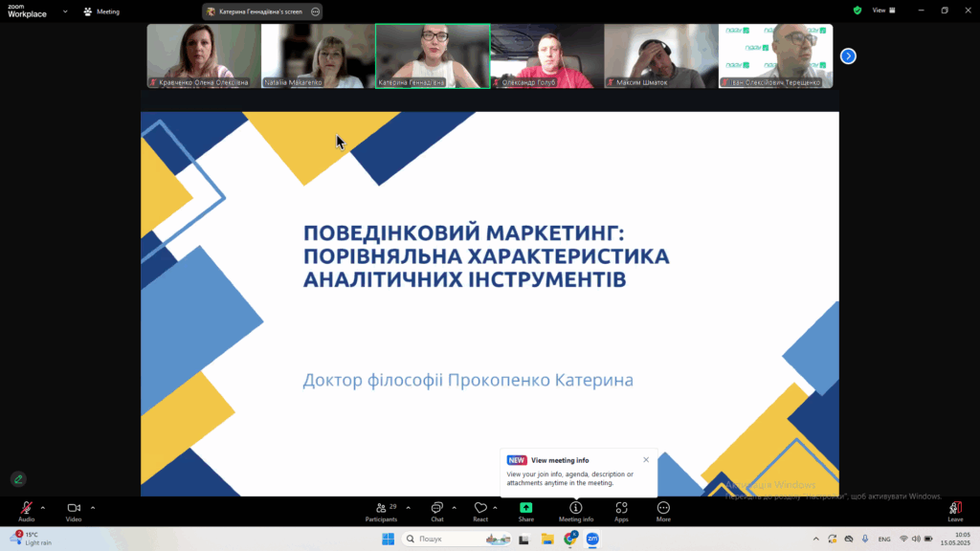Toggle the green annotation pencil button

pyautogui.click(x=17, y=479)
